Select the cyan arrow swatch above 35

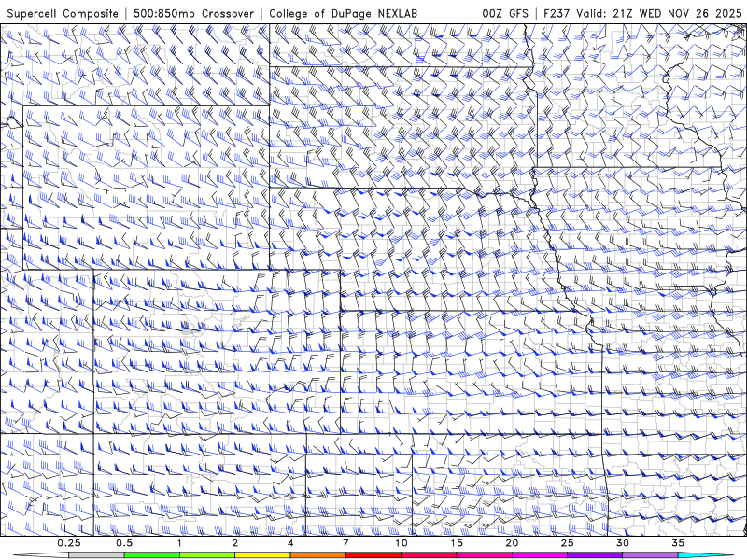706,555
